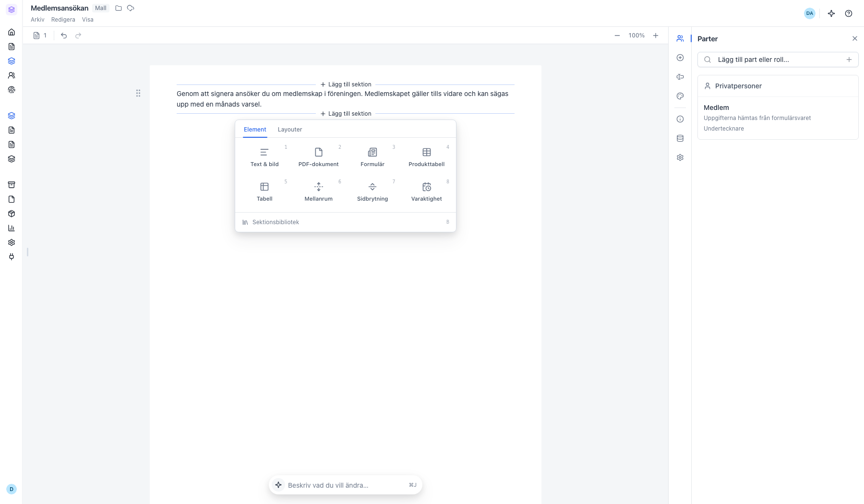Screen dimensions: 864x504
Task: Click the folder icon next to Mall badge
Action: 119,8
